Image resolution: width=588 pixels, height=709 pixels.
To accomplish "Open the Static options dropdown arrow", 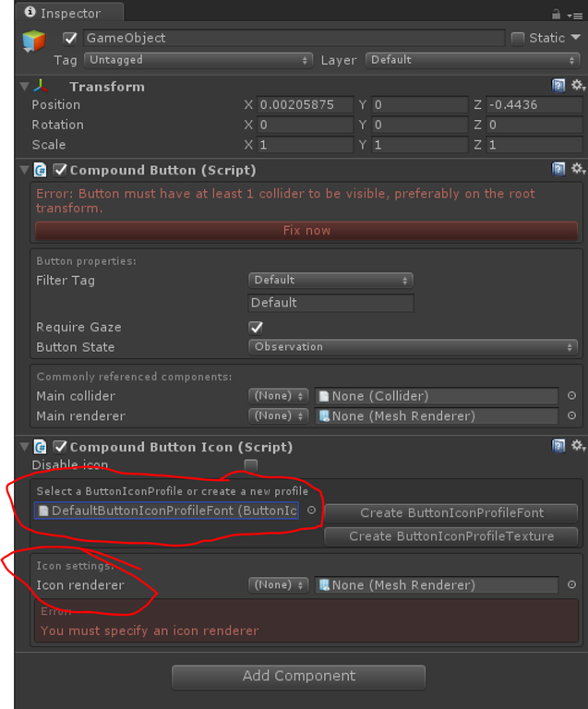I will [x=576, y=38].
